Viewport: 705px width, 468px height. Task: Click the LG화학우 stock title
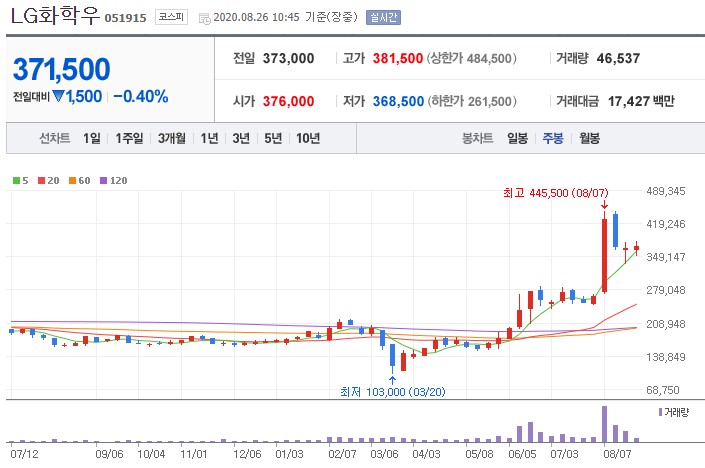[54, 15]
